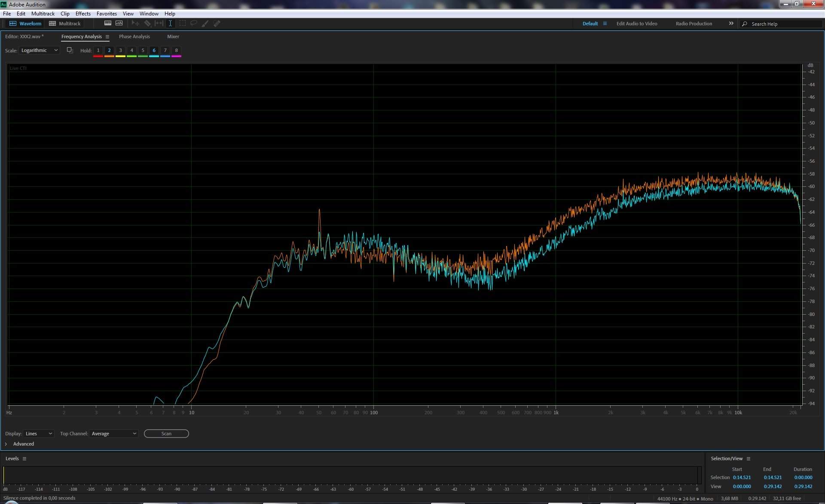Click the Scan button

(166, 434)
